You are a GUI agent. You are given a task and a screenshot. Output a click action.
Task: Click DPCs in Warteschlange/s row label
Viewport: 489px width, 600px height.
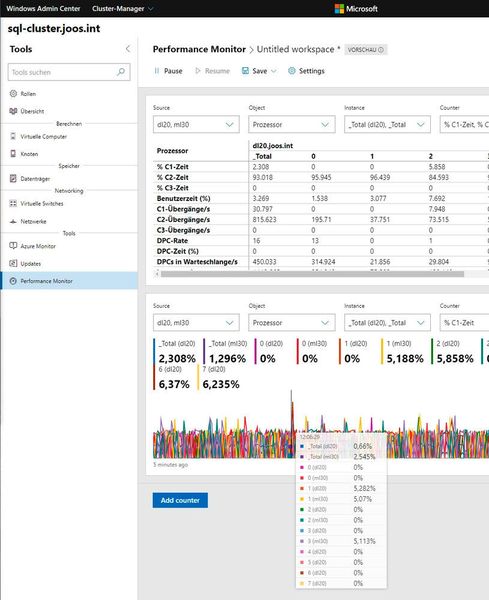(197, 262)
